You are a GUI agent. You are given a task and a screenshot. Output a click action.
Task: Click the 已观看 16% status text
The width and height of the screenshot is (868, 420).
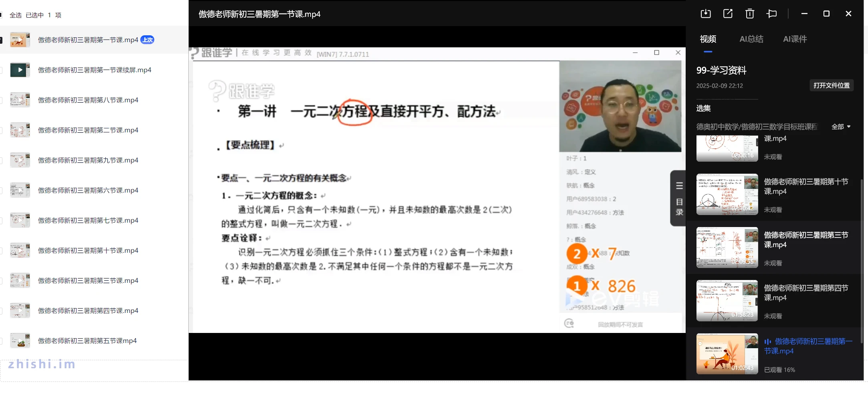pos(779,370)
